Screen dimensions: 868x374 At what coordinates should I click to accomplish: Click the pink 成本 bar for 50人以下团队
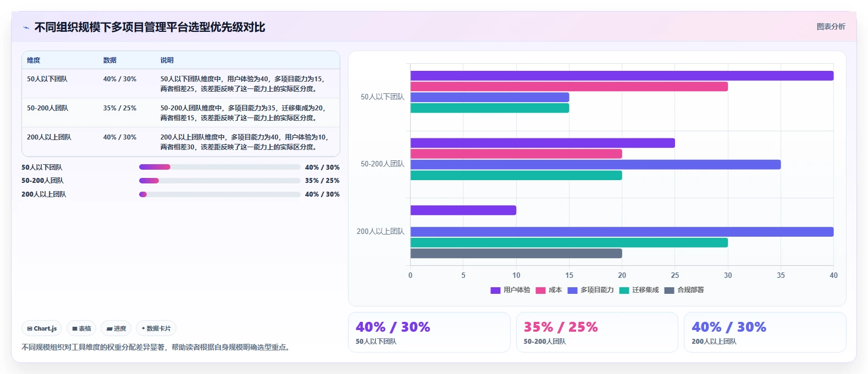[x=569, y=87]
